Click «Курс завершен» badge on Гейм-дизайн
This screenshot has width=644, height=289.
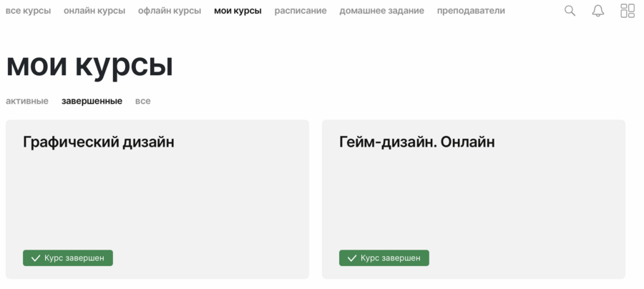pyautogui.click(x=384, y=258)
